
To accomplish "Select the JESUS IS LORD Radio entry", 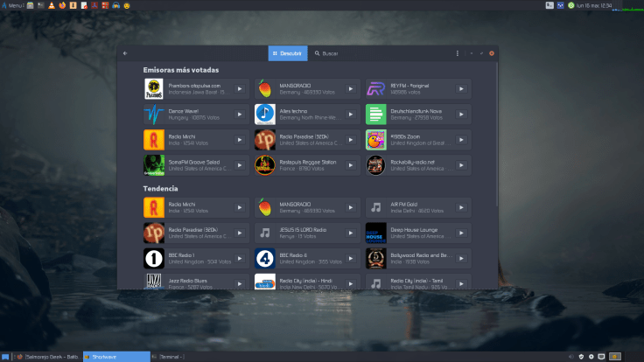I will tap(303, 233).
